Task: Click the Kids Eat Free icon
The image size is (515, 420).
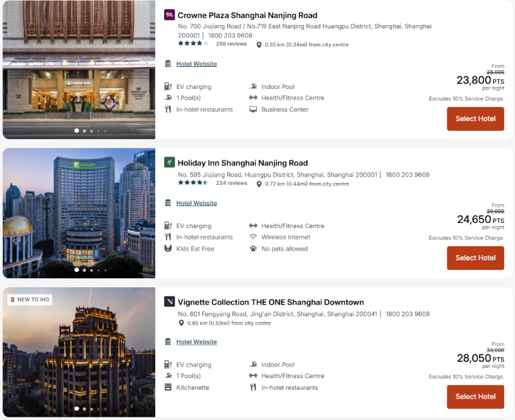Action: (x=168, y=249)
